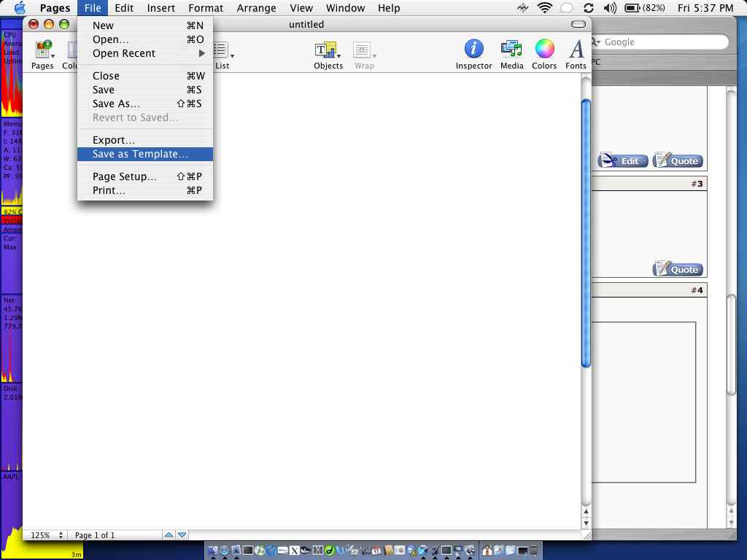Click the browser window scrollbar up arrow
This screenshot has width=747, height=560.
(x=731, y=511)
